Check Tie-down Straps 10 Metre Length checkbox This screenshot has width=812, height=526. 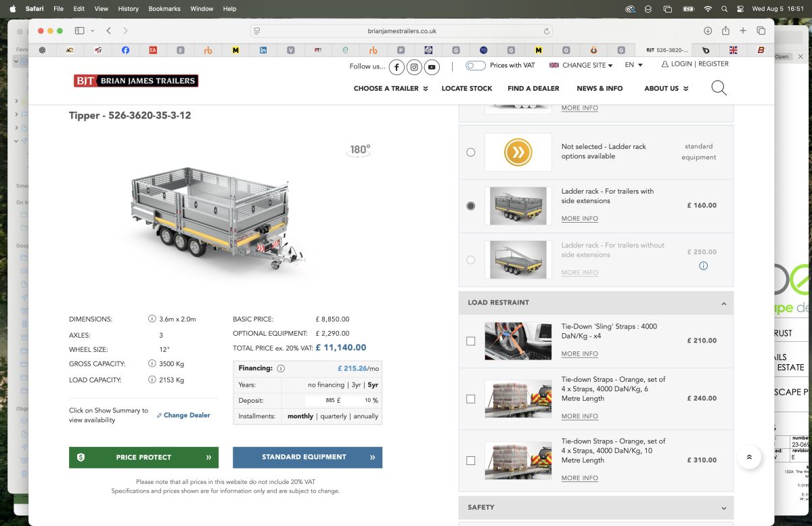(x=471, y=460)
